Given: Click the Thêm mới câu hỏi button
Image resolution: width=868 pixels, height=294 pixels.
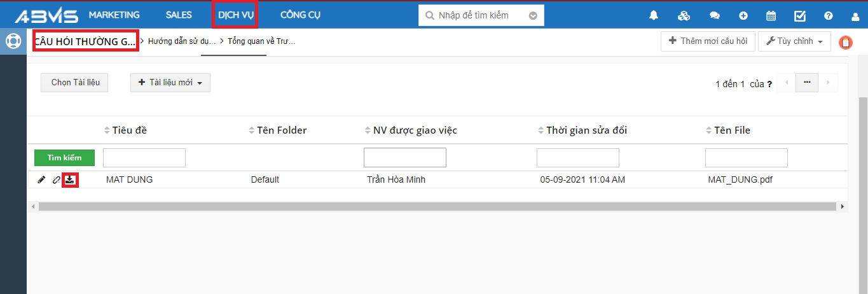Looking at the screenshot, I should click(x=708, y=41).
